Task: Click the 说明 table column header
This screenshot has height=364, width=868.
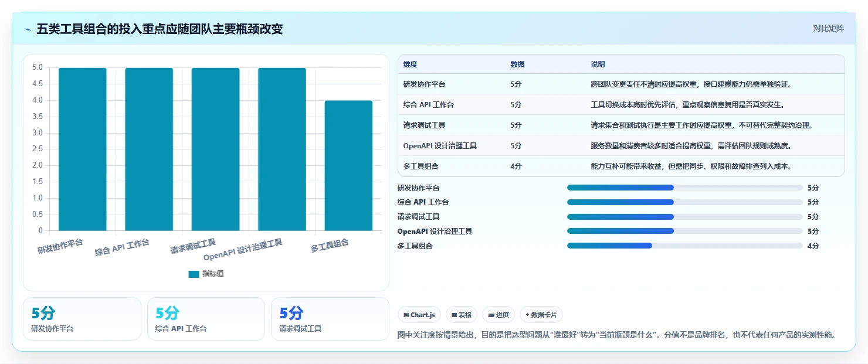Action: [x=598, y=64]
